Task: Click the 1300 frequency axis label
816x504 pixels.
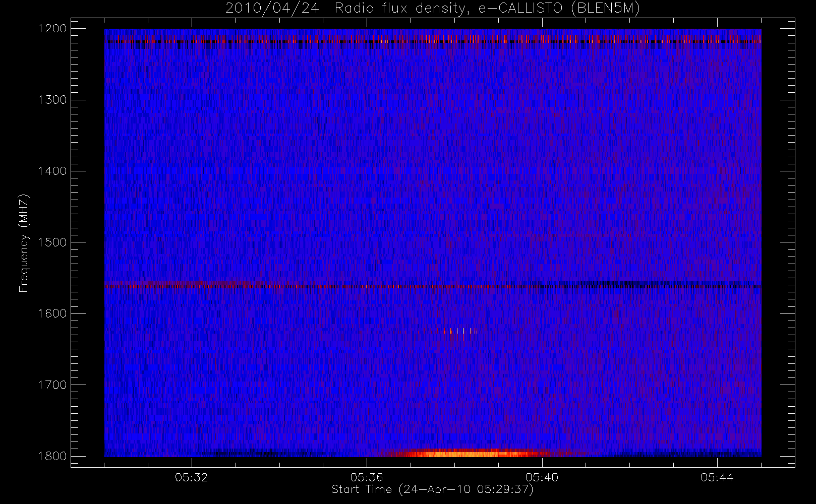Action: [52, 100]
